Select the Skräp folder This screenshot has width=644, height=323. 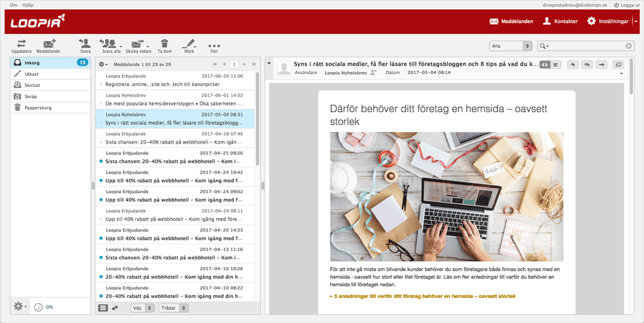click(x=50, y=97)
